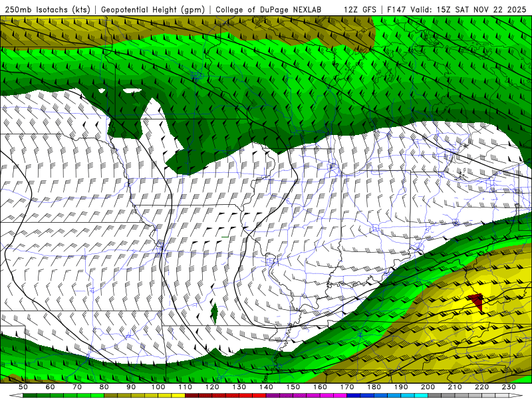Viewport: 532px width, 399px height.
Task: Click the '12Z GFS' model run label
Action: point(360,9)
